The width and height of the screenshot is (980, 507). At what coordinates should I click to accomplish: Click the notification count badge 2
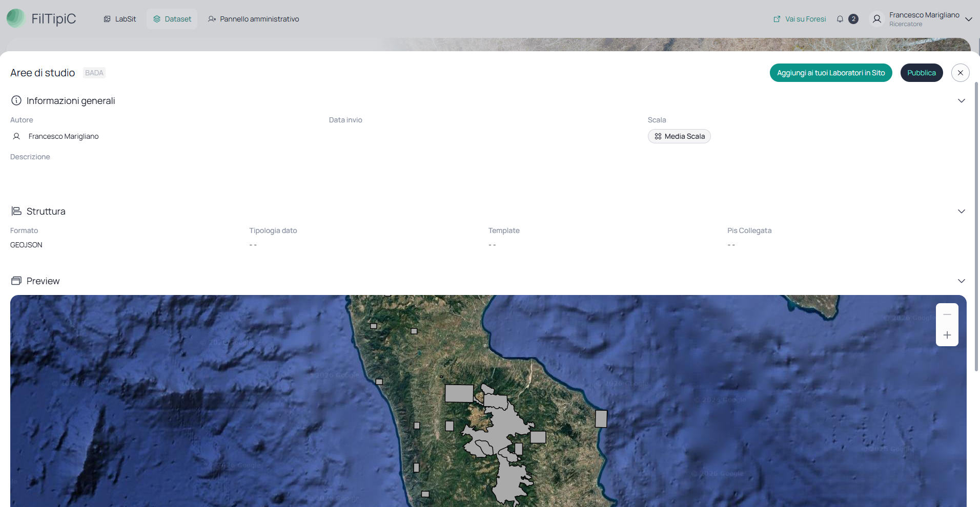pos(853,19)
